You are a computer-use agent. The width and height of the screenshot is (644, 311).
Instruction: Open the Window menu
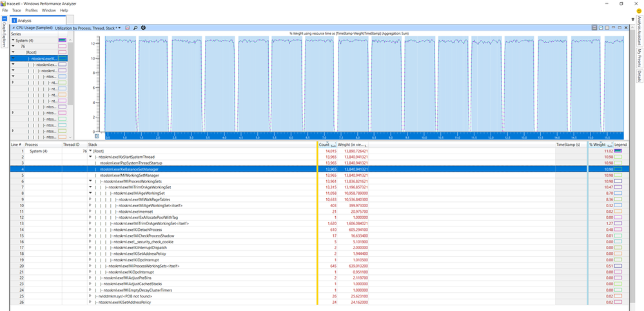coord(48,10)
